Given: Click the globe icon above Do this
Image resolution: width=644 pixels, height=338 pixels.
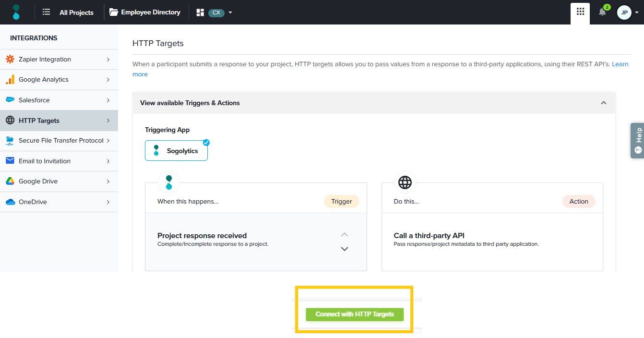Looking at the screenshot, I should (405, 182).
